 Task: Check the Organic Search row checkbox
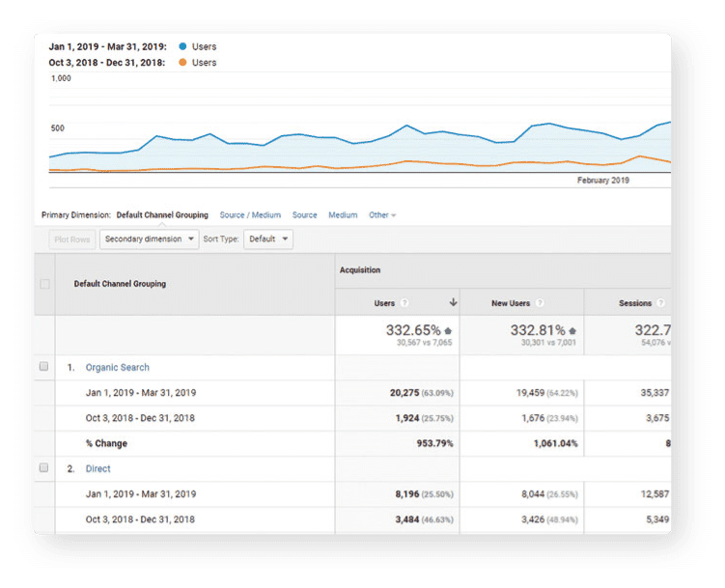[44, 367]
